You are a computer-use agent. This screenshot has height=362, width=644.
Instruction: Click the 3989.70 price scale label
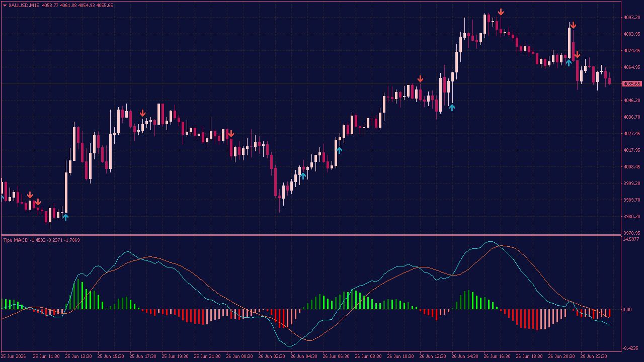[631, 200]
